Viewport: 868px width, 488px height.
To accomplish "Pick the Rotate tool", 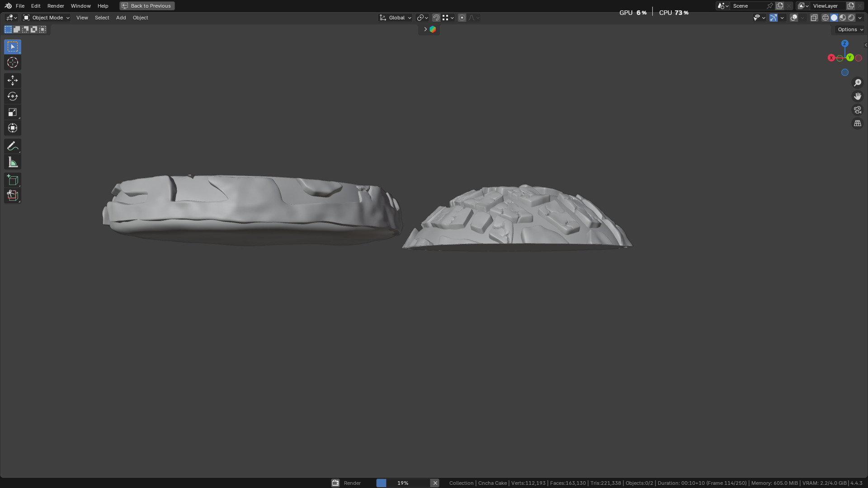I will [13, 96].
